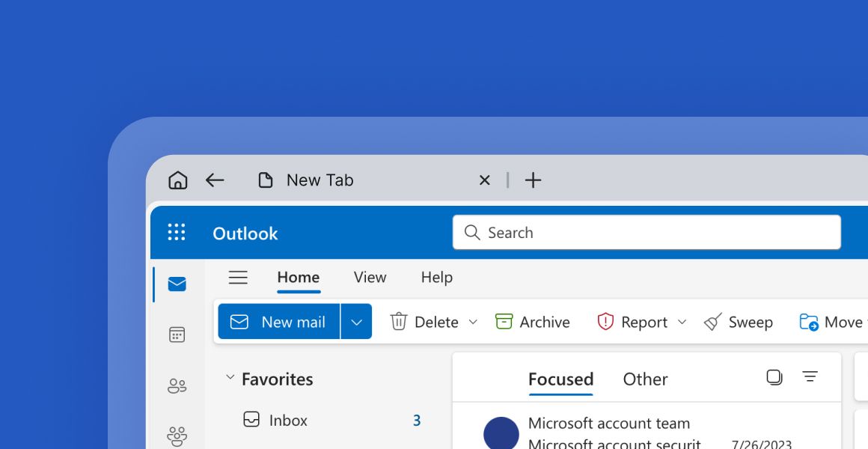Viewport: 868px width, 449px height.
Task: Click the select-messages icon by Other
Action: pyautogui.click(x=774, y=377)
